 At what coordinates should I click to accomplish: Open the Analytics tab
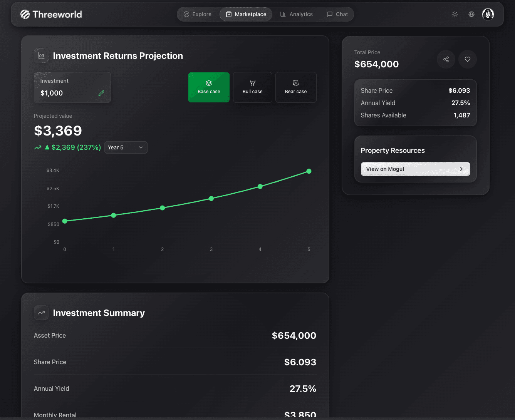click(x=296, y=14)
